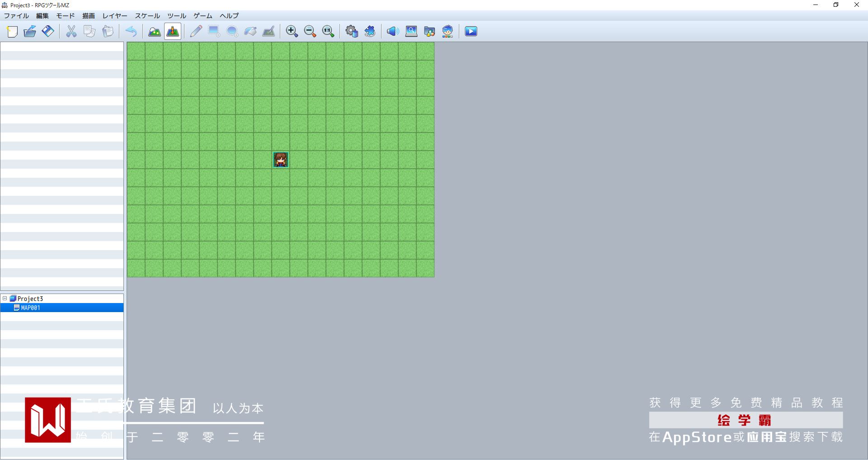Select MAP001 in the map list
This screenshot has width=868, height=460.
(x=62, y=308)
